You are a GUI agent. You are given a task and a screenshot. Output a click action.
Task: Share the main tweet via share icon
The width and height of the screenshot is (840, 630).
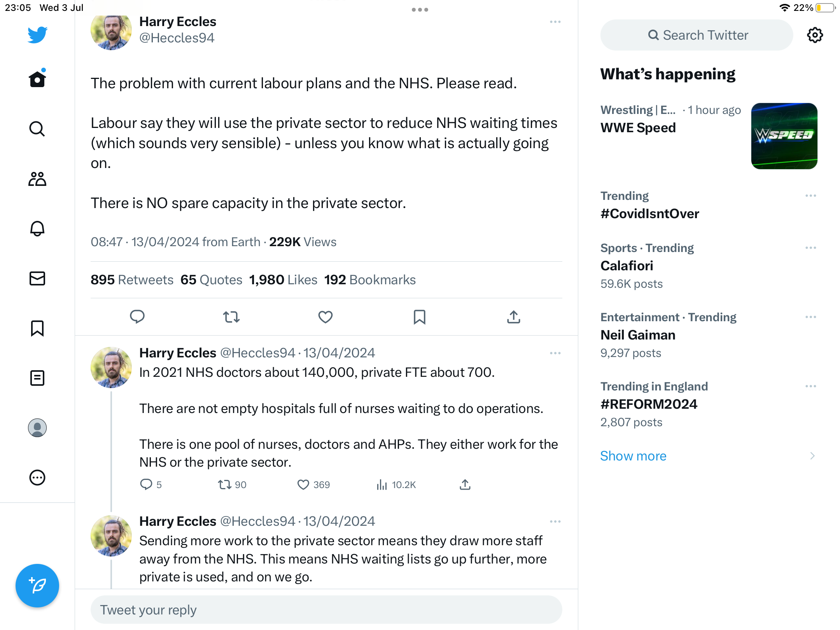click(514, 317)
